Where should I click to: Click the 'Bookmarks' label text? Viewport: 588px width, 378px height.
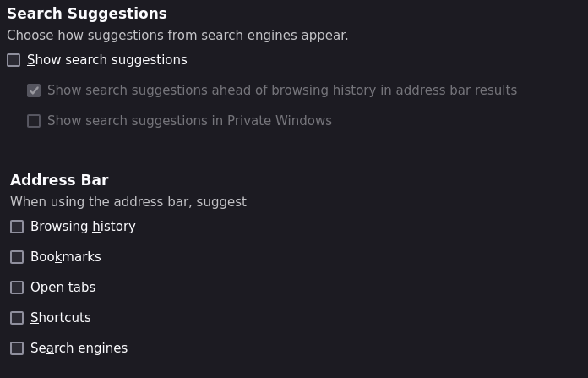66,257
